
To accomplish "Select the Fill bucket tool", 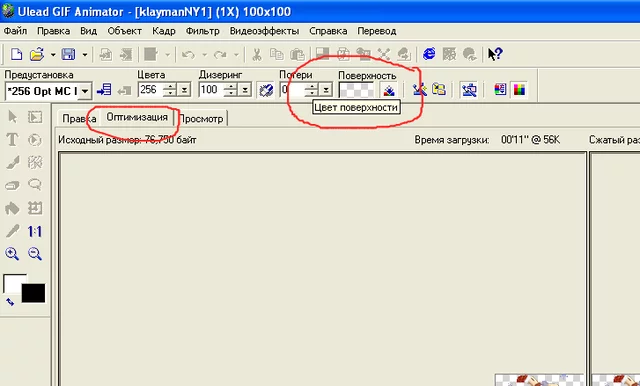I will click(12, 209).
